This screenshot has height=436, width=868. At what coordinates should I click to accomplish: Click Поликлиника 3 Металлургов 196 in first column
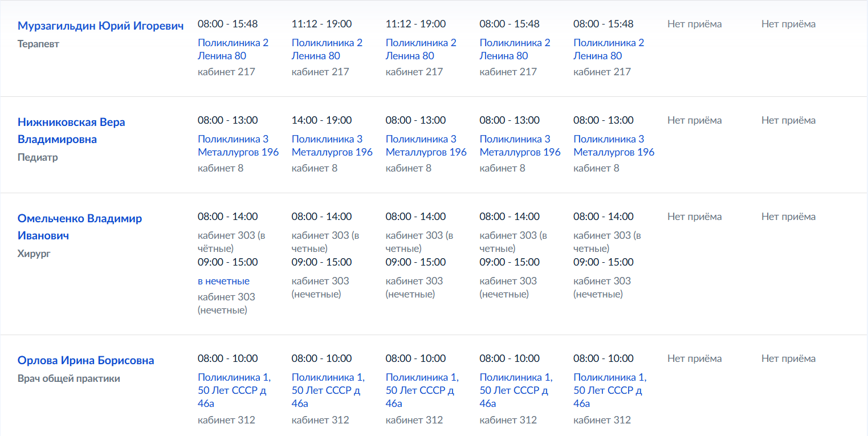click(238, 145)
